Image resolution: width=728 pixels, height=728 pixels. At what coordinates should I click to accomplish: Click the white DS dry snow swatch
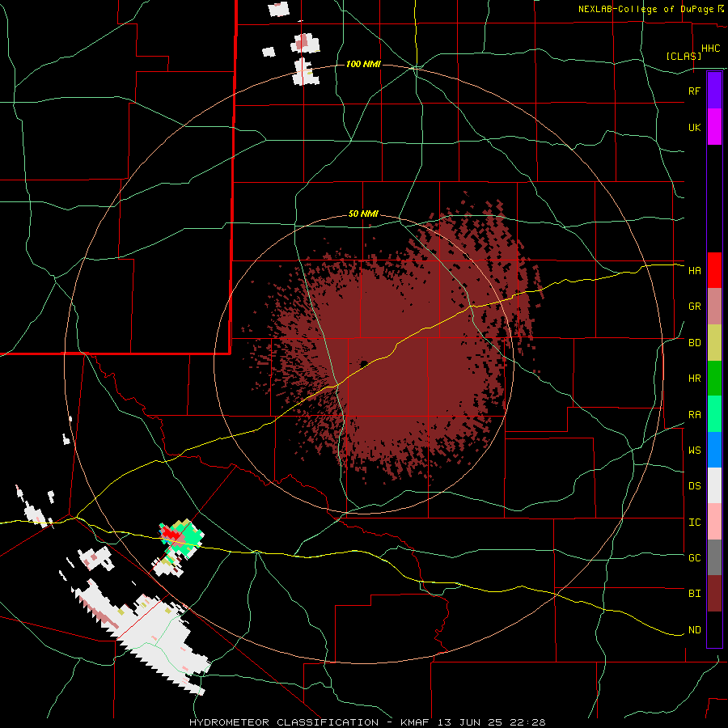click(714, 485)
